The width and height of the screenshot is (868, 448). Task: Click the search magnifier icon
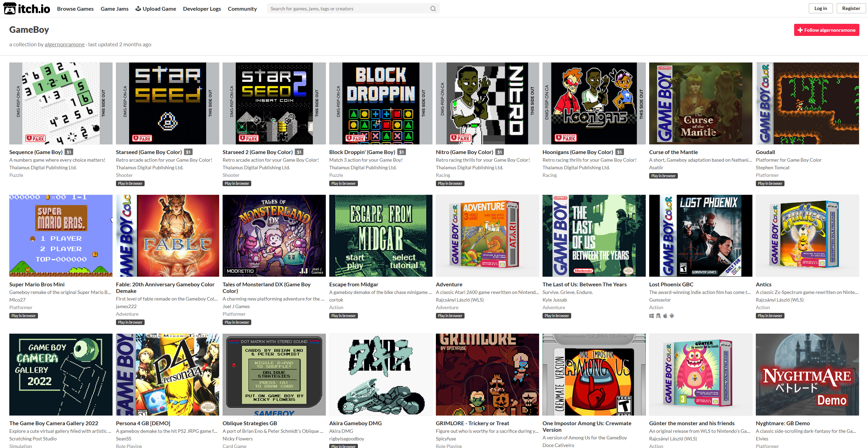(x=433, y=9)
